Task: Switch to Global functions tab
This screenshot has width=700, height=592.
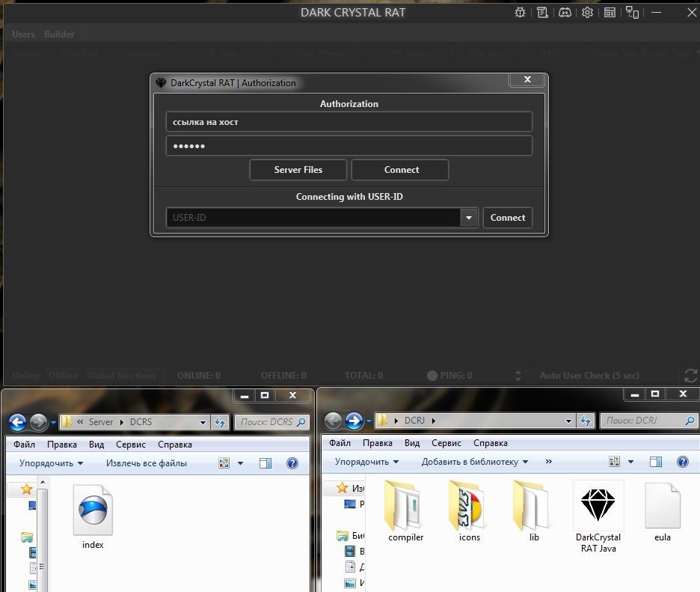Action: [x=121, y=375]
